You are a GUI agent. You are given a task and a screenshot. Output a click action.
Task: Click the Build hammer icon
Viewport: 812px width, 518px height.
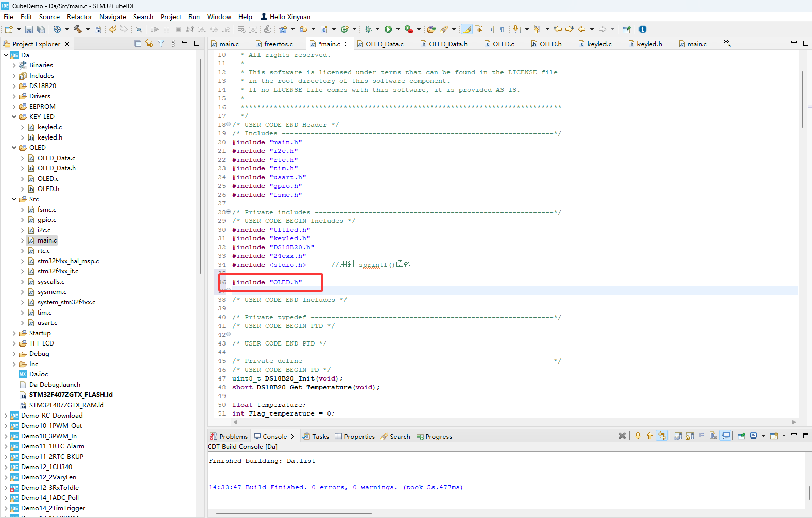pos(78,29)
